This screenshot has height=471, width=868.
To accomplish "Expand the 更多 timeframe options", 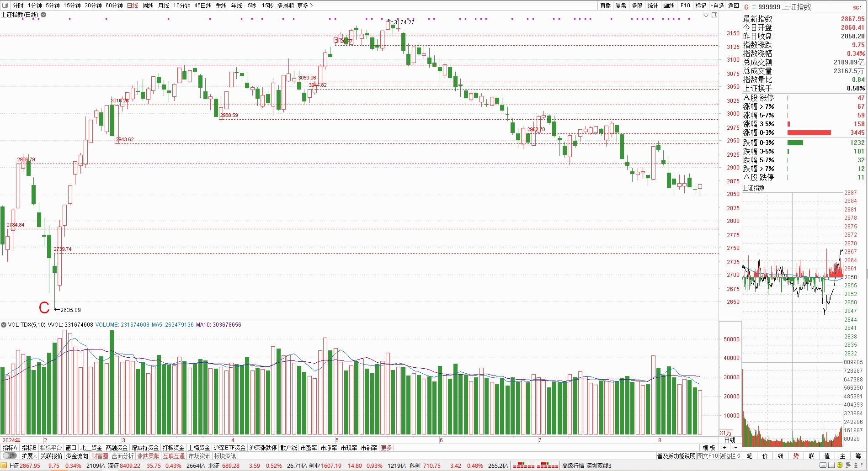I will point(305,5).
